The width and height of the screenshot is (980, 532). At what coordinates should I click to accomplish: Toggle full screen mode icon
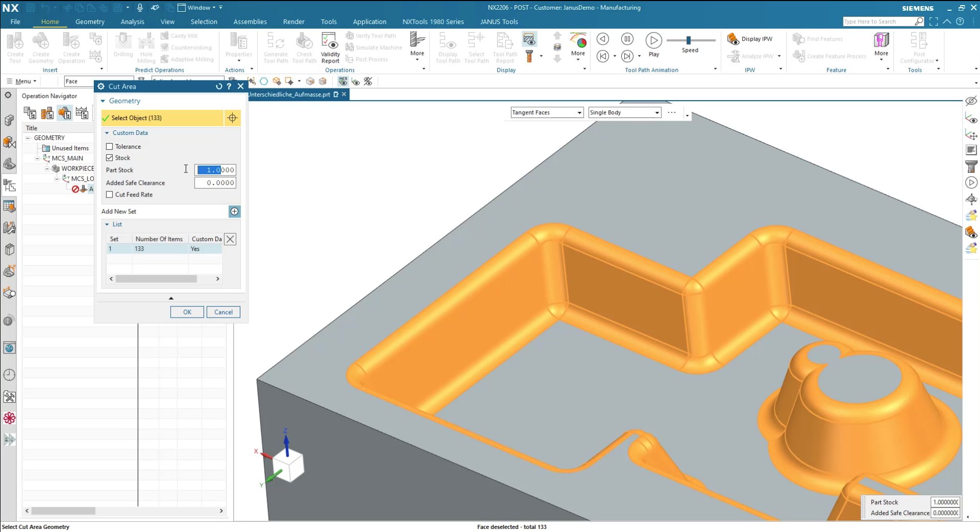pyautogui.click(x=933, y=22)
